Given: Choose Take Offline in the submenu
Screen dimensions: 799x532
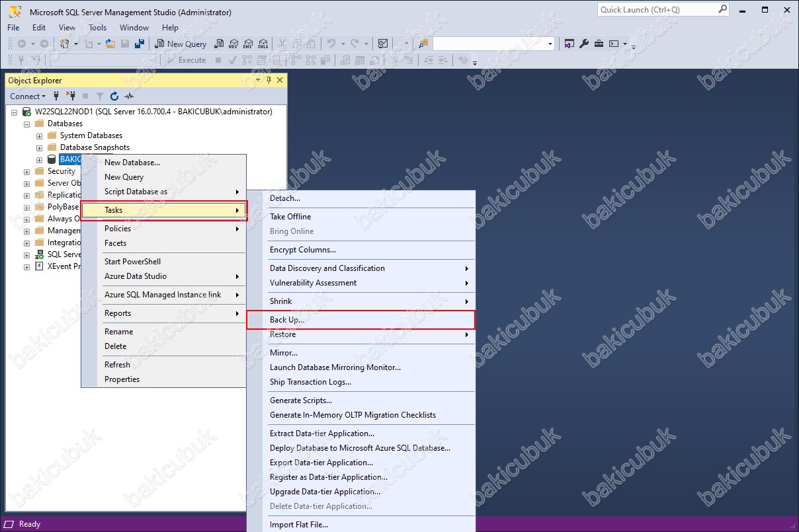Looking at the screenshot, I should 360,216.
